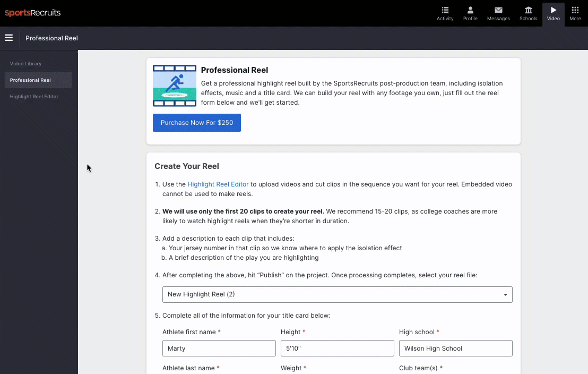The height and width of the screenshot is (374, 588).
Task: Click the Professional Reel film illustration
Action: pyautogui.click(x=175, y=86)
